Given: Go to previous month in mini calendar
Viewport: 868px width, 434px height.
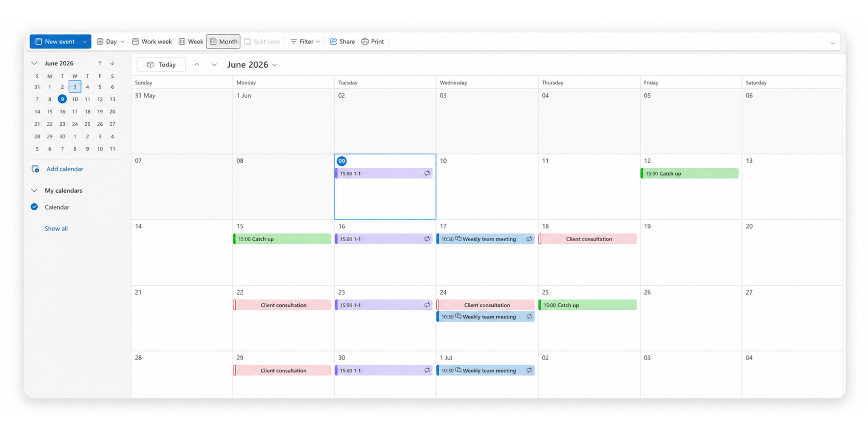Looking at the screenshot, I should click(100, 63).
